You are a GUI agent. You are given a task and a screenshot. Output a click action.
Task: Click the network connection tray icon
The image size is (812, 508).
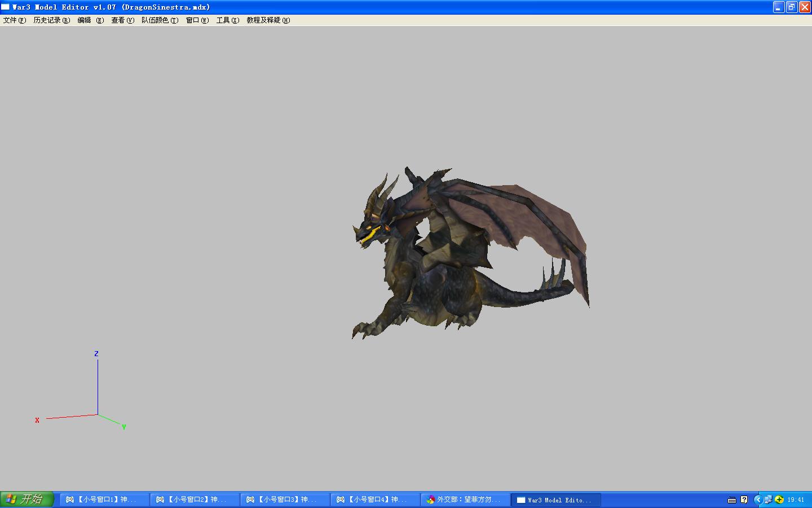click(x=768, y=500)
